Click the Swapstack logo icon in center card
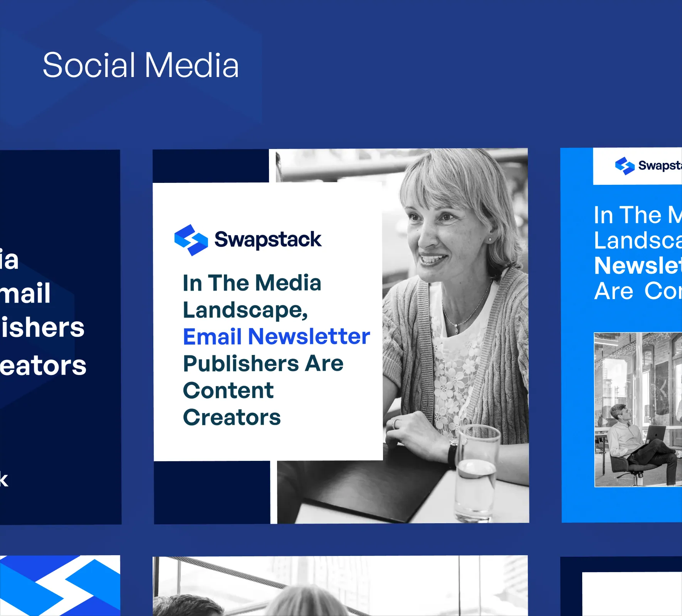 point(191,240)
